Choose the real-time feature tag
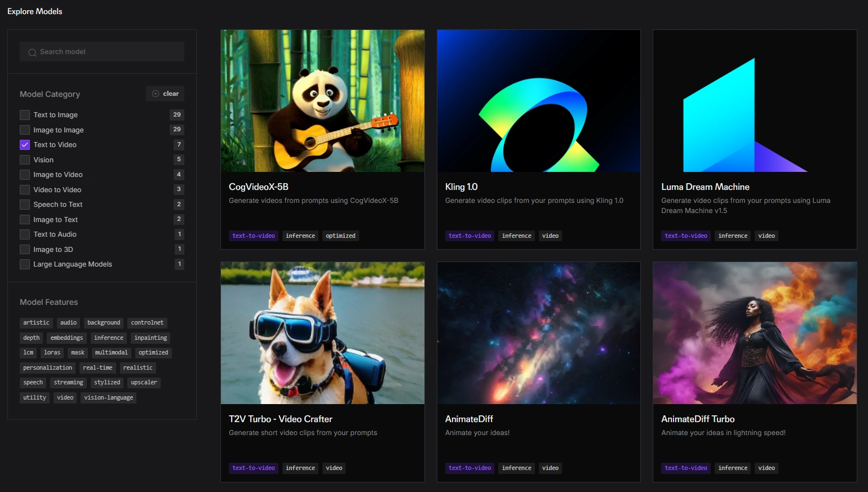This screenshot has height=492, width=868. [98, 368]
